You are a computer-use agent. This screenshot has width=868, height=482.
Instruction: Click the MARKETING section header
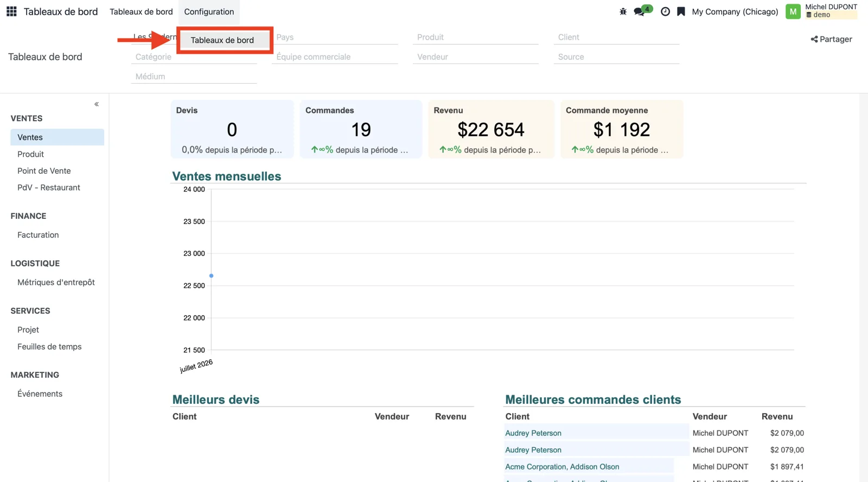coord(35,375)
